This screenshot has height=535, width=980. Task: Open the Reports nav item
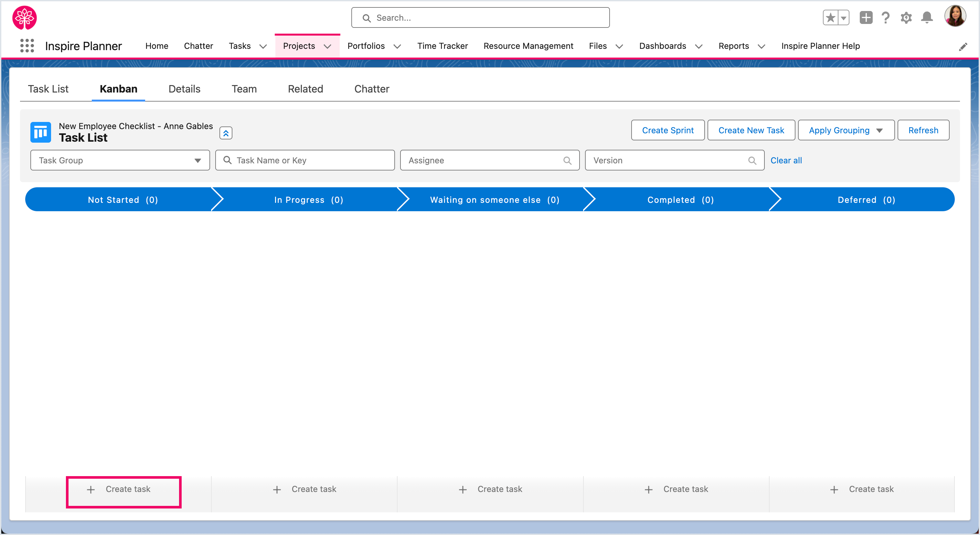pyautogui.click(x=733, y=46)
